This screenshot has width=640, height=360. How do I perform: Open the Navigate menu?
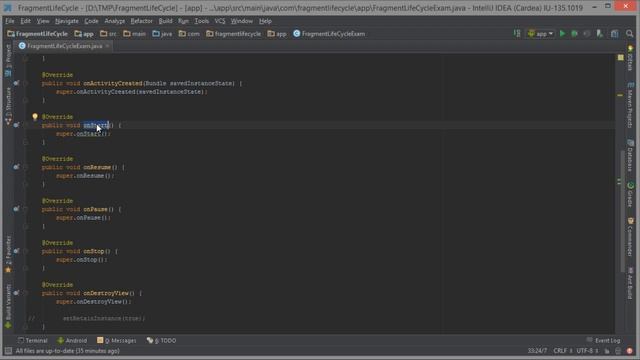point(67,21)
